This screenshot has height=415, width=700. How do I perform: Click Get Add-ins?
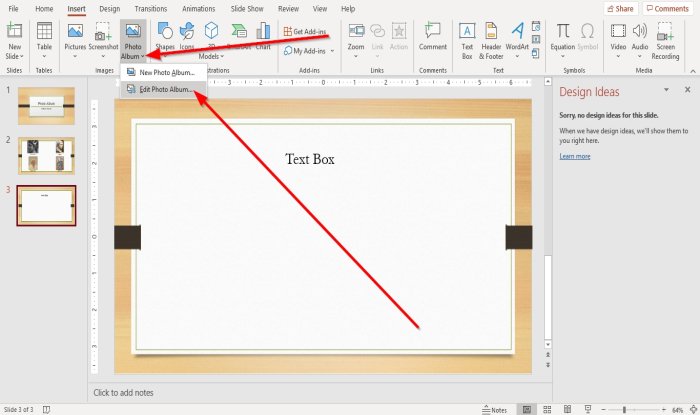pyautogui.click(x=304, y=31)
